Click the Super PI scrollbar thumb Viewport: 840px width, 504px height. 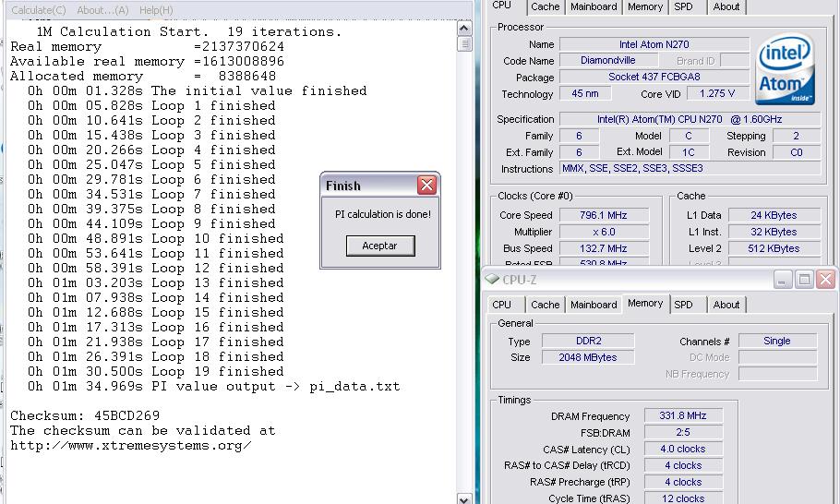(x=464, y=44)
